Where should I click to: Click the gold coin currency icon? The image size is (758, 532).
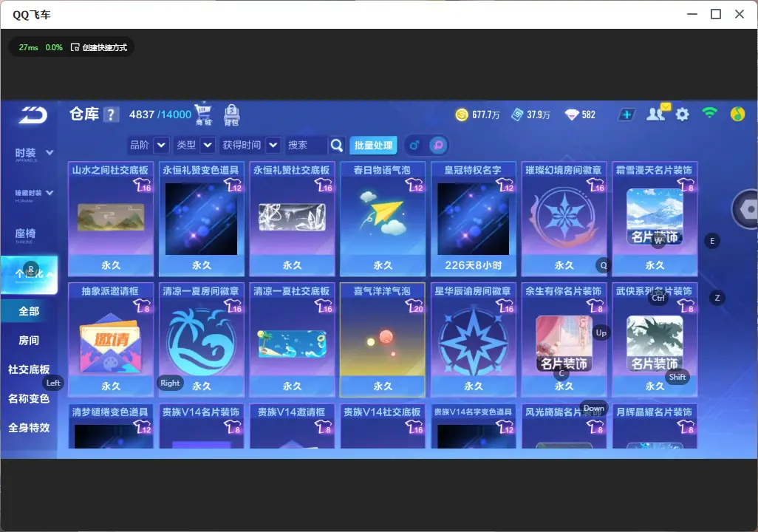462,115
